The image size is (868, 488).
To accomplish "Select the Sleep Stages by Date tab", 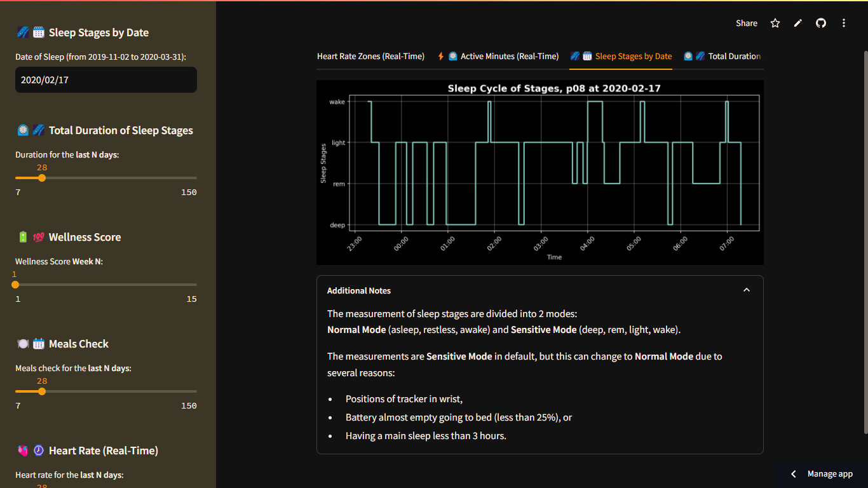I will tap(621, 56).
